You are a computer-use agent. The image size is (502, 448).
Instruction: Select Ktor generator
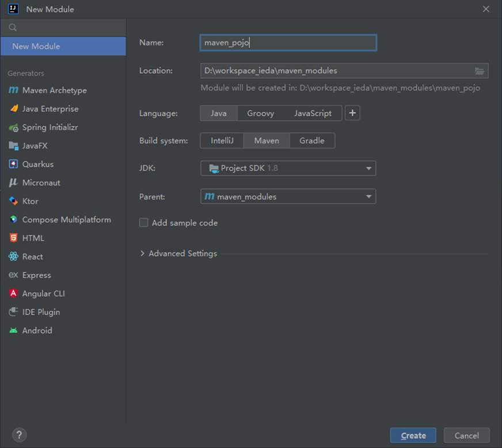pyautogui.click(x=63, y=201)
